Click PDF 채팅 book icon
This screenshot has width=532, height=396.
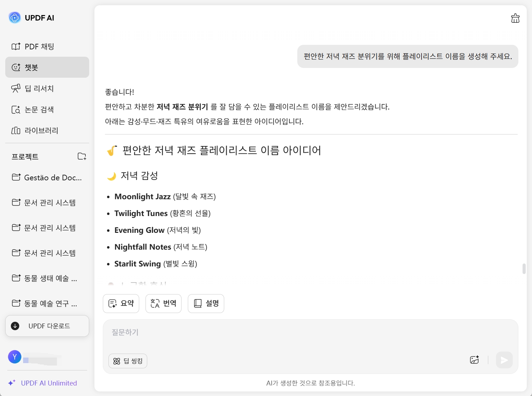16,47
